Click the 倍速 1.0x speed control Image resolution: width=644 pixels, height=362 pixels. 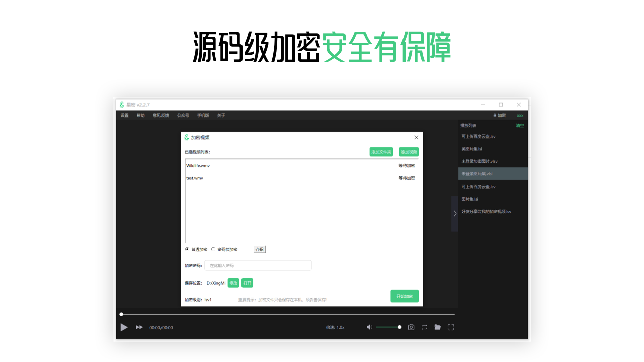pos(335,327)
